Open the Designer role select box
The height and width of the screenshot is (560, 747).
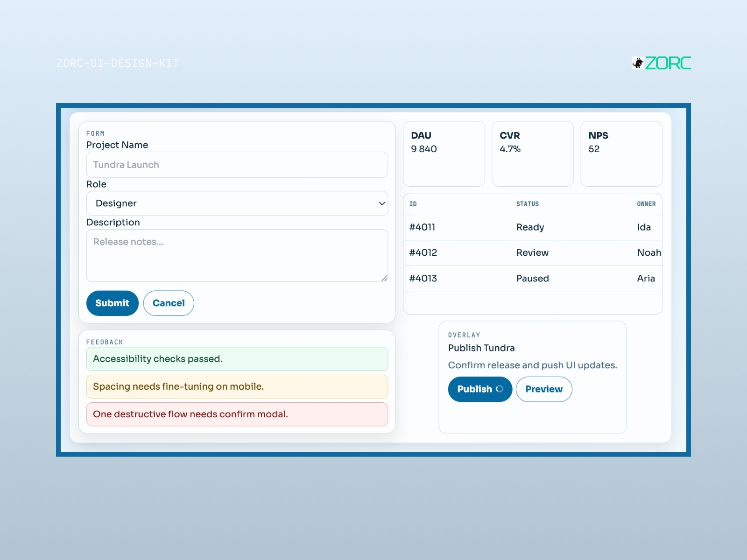tap(237, 203)
